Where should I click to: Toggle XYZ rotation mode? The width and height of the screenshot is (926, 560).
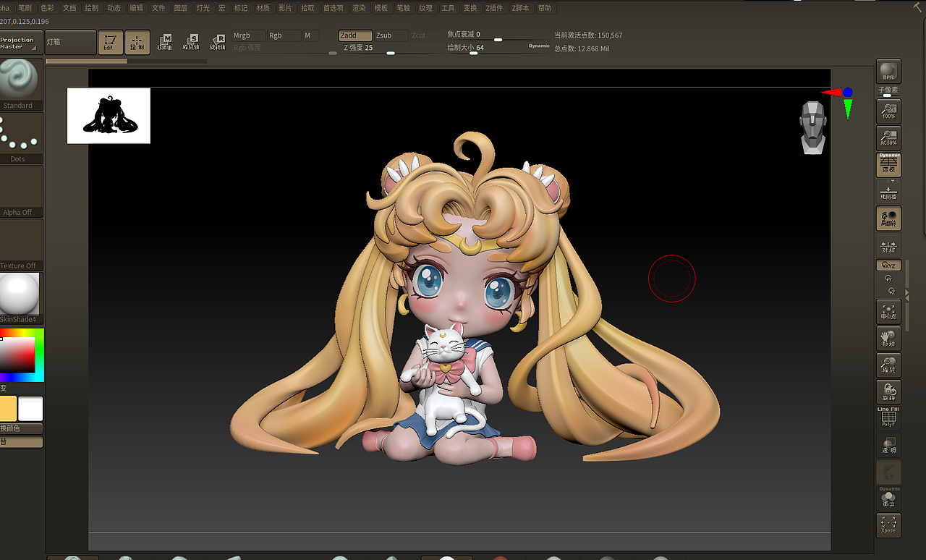tap(888, 266)
